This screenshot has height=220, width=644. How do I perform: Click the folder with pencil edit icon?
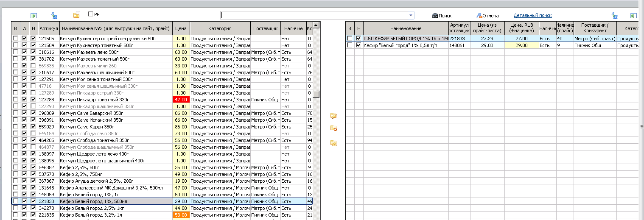(333, 116)
